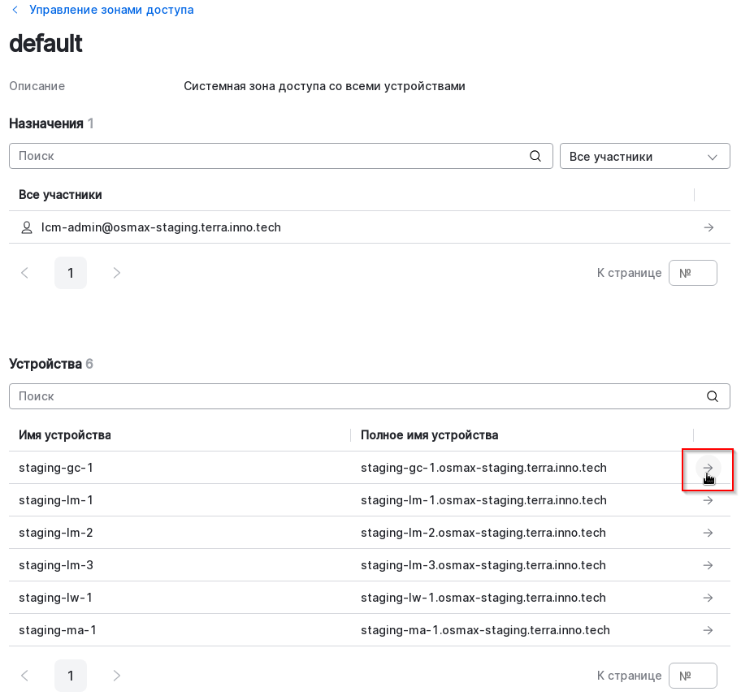
Task: Click search magnifier in assignments search field
Action: click(535, 156)
